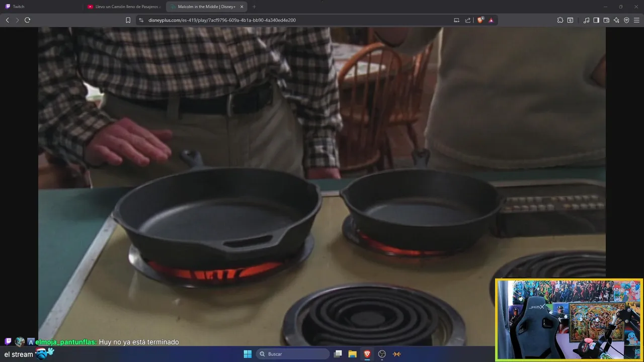Open the orange arrows app in taskbar

click(x=397, y=354)
